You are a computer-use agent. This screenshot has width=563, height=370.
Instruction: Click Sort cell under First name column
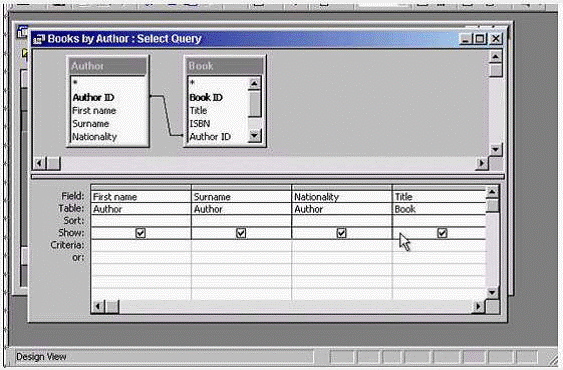click(141, 221)
